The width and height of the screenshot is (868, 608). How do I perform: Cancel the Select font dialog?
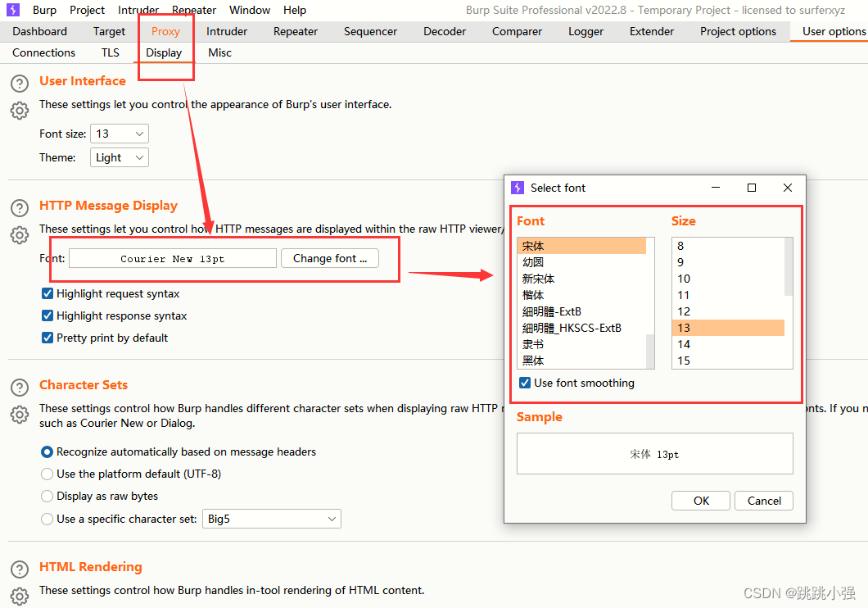pyautogui.click(x=764, y=501)
